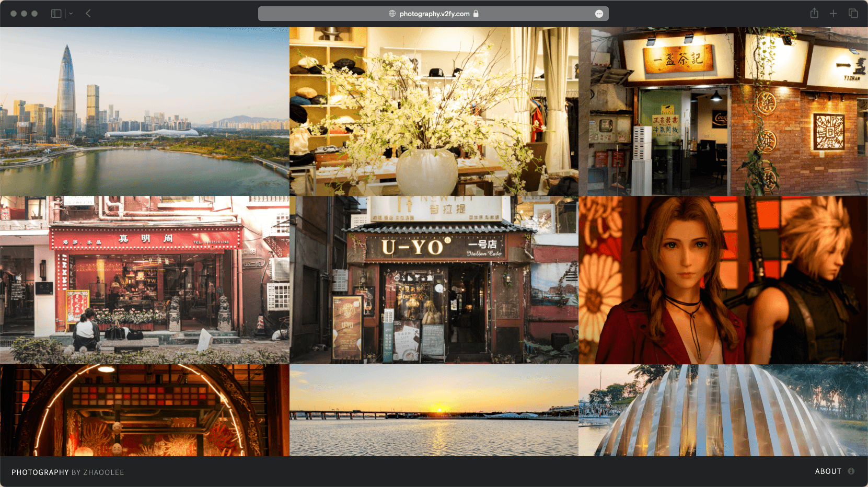The width and height of the screenshot is (868, 487).
Task: Open the silver ribbed dome structure photo
Action: tap(723, 410)
